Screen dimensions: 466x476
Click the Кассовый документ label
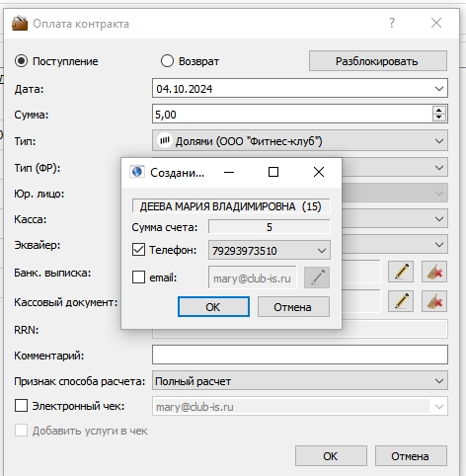click(x=66, y=302)
